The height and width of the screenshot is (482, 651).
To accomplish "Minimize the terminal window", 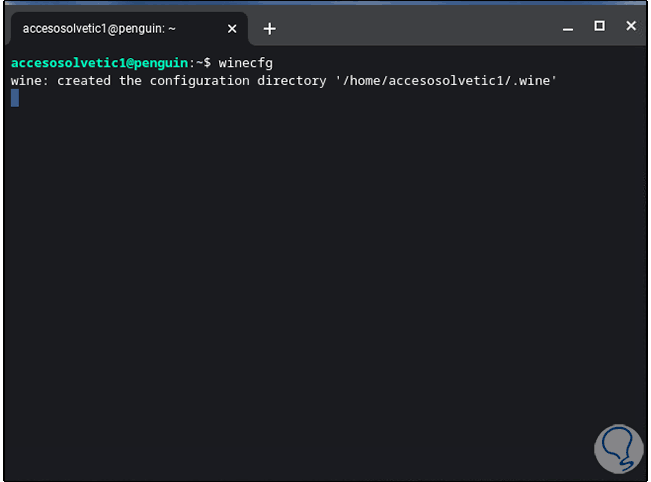I will click(567, 27).
